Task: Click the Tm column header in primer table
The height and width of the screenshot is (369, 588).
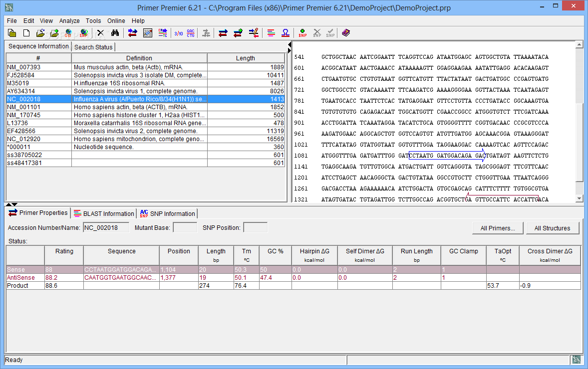Action: (x=247, y=255)
